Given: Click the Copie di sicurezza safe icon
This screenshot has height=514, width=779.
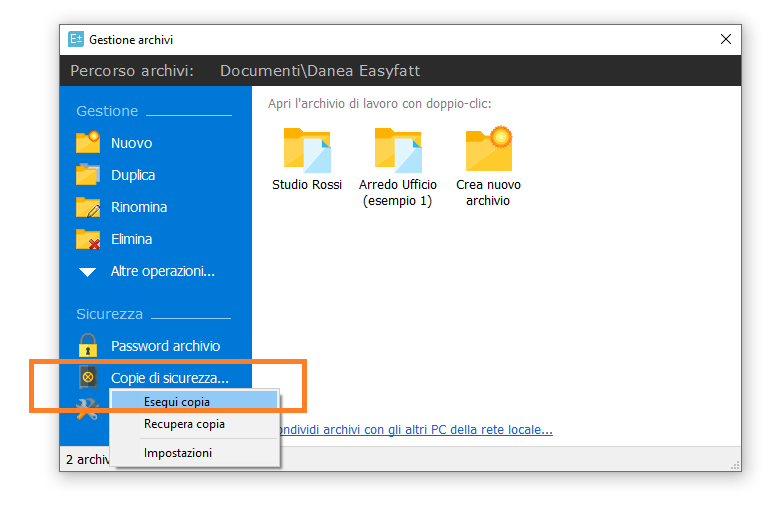Looking at the screenshot, I should 88,377.
